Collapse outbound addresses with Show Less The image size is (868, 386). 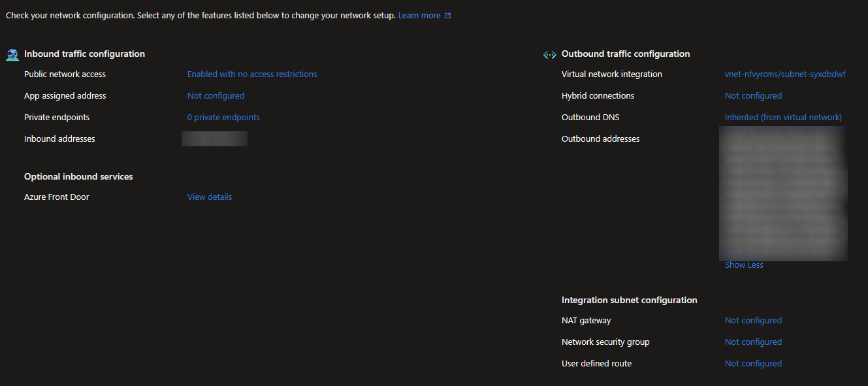click(744, 265)
